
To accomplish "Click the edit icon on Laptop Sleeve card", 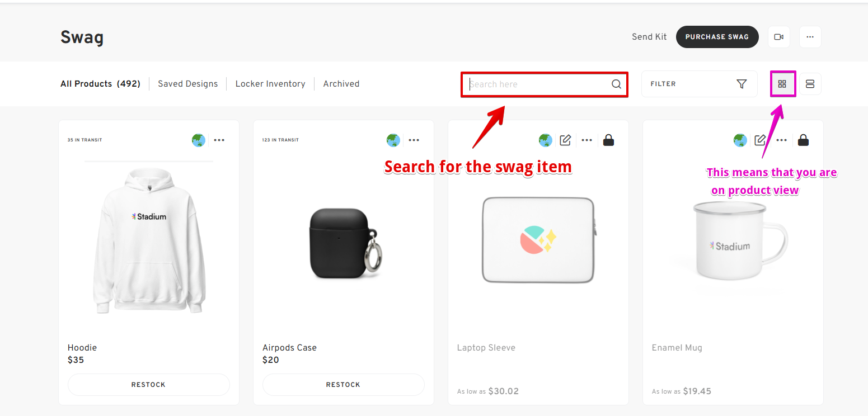I will tap(565, 140).
